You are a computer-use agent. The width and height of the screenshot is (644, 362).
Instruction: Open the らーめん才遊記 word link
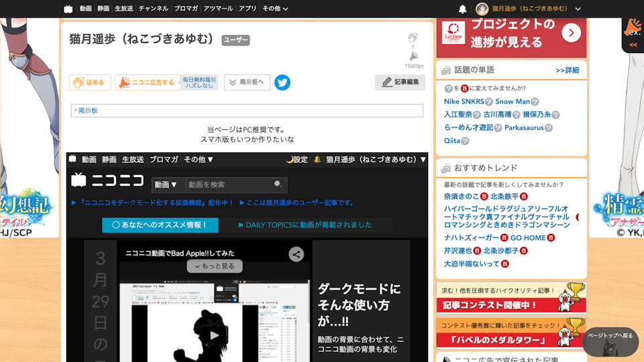(468, 127)
